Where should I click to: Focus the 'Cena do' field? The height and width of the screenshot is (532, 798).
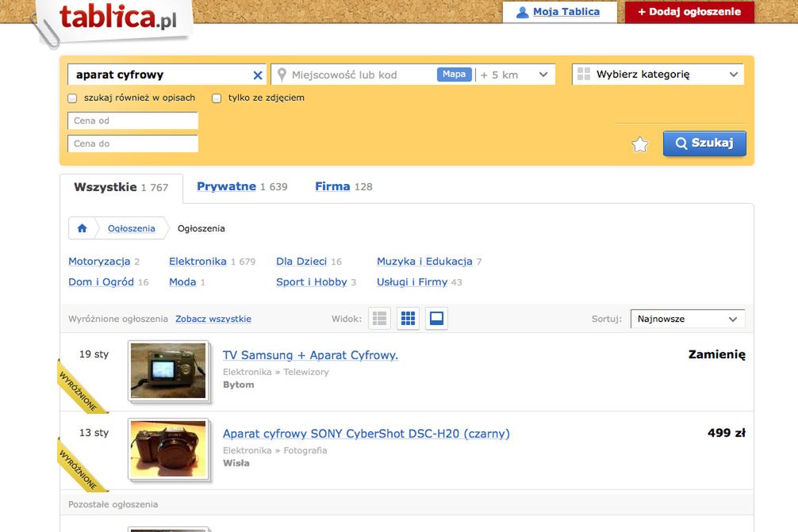[132, 144]
